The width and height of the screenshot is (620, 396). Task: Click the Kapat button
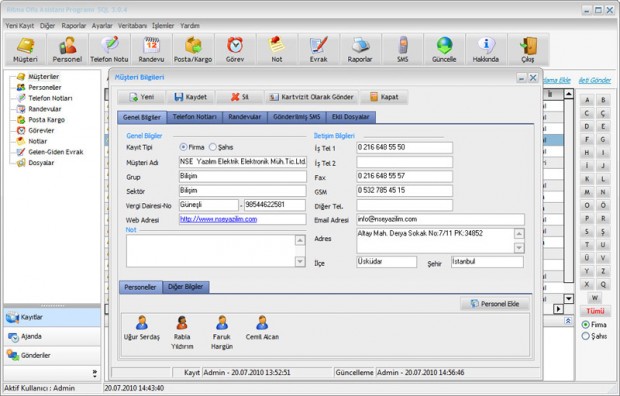click(x=384, y=97)
